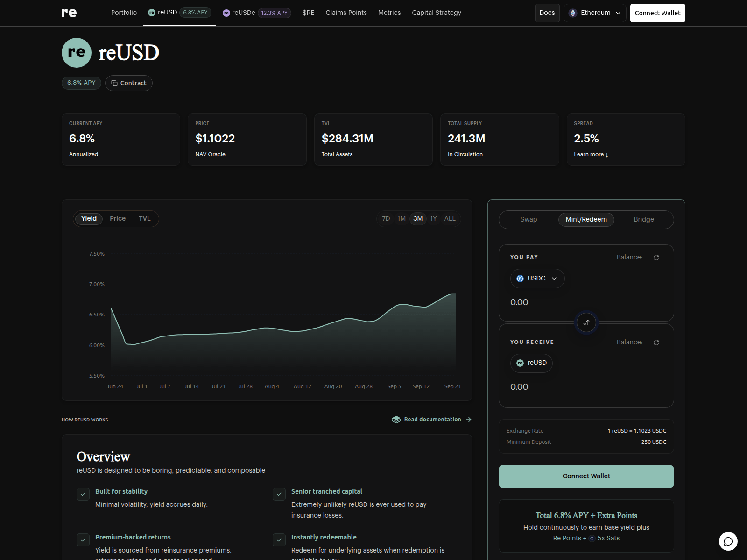
Task: Click the Contract button
Action: click(129, 83)
